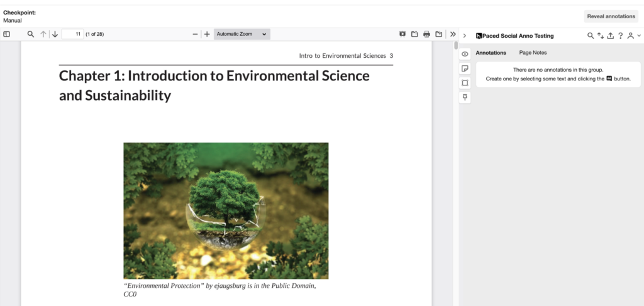This screenshot has height=306, width=644.
Task: Toggle the PDF viewer sidebar
Action: 6,35
